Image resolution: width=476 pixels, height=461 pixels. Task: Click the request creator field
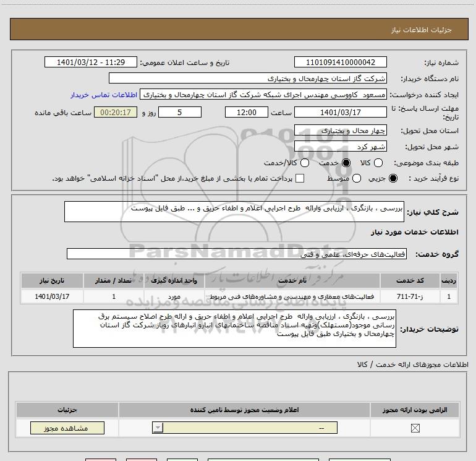pyautogui.click(x=263, y=95)
